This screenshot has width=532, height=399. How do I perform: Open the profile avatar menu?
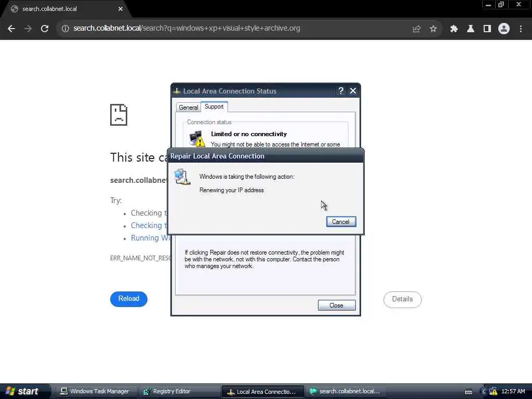(504, 29)
